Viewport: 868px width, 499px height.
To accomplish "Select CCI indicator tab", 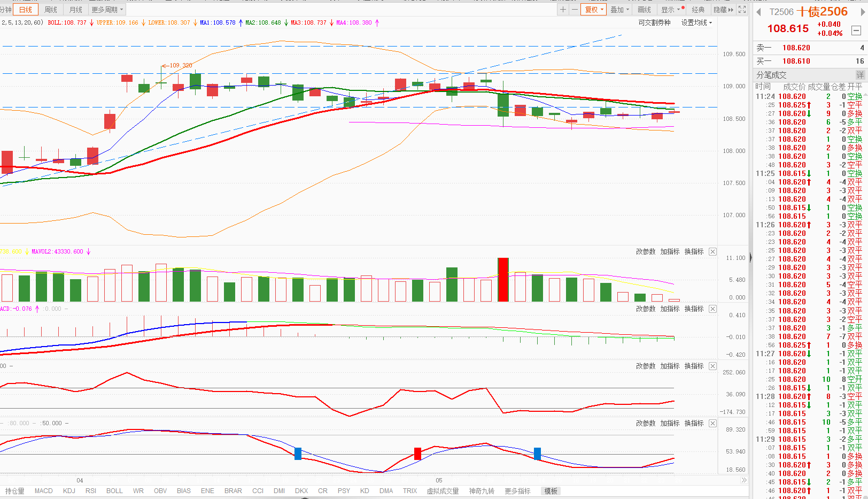I will point(258,491).
